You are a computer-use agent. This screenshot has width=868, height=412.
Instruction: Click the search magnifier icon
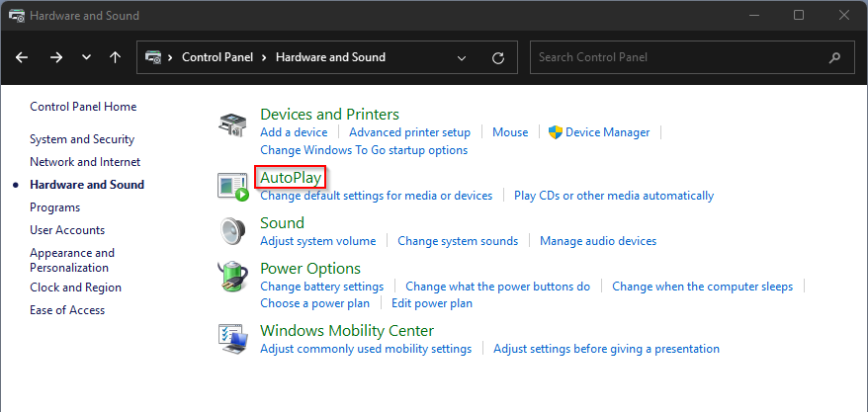(x=834, y=57)
